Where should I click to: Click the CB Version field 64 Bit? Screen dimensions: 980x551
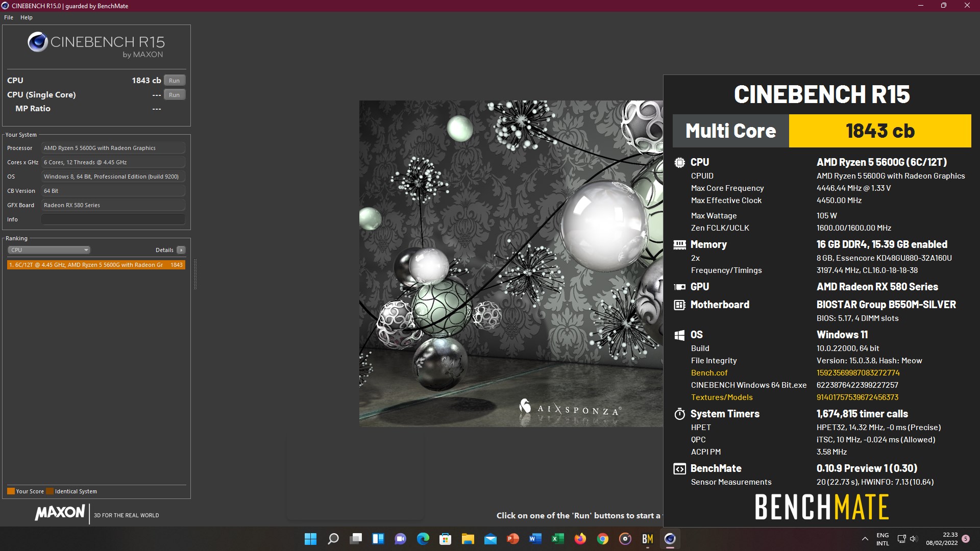(113, 191)
